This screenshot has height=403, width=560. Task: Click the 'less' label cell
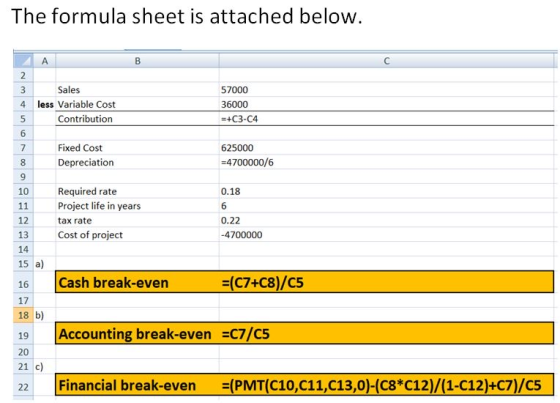tap(45, 104)
